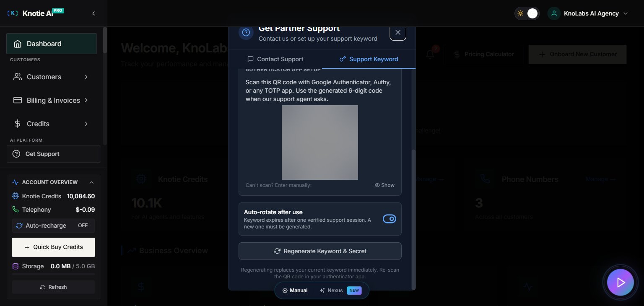Click the Credits dollar icon

click(x=18, y=124)
